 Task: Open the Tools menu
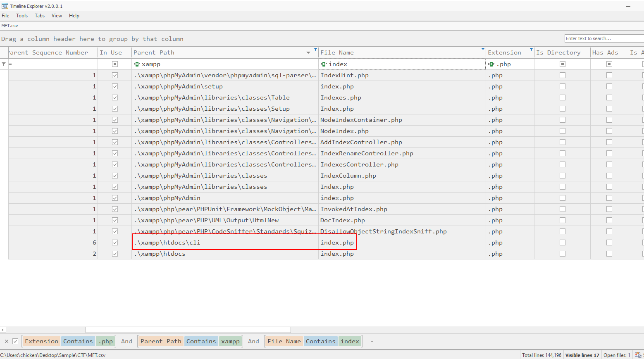coord(22,16)
